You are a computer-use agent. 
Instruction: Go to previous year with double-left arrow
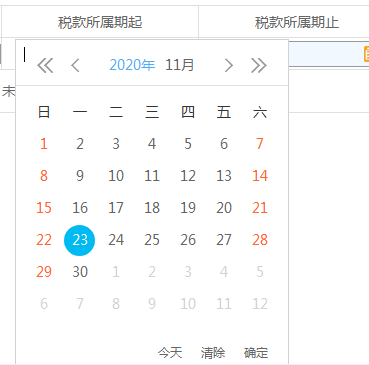45,65
